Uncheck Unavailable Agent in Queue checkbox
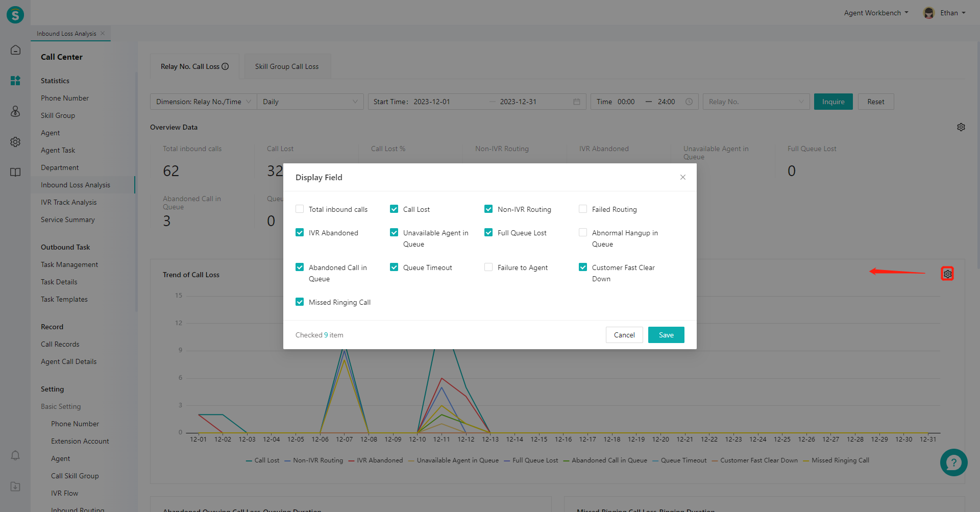Screen dimensions: 980x512 pyautogui.click(x=394, y=232)
